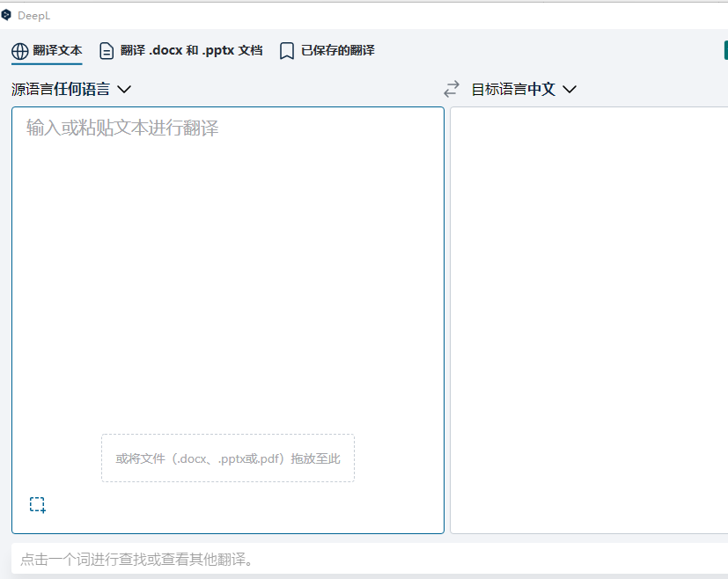Expand the chevron next to 中文

570,89
